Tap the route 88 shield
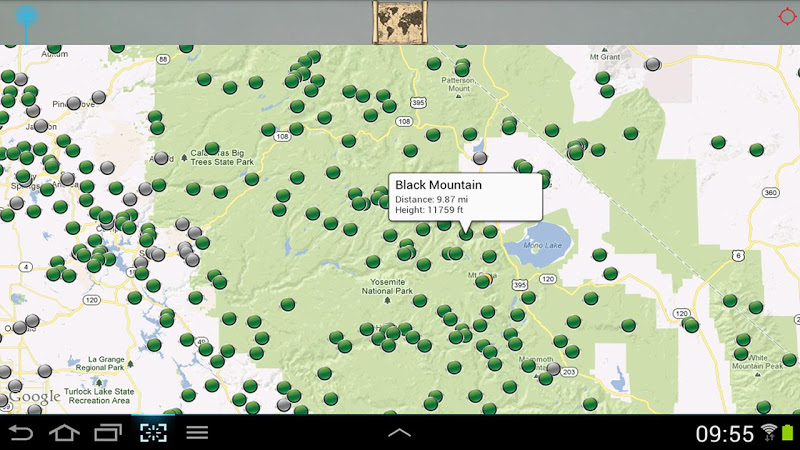Viewport: 800px width, 450px height. tap(163, 59)
